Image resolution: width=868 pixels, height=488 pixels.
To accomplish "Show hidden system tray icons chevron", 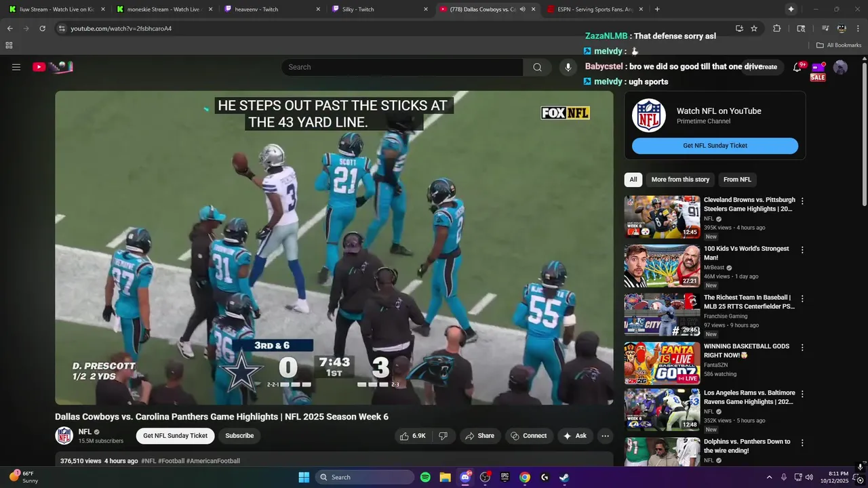I will (x=769, y=477).
